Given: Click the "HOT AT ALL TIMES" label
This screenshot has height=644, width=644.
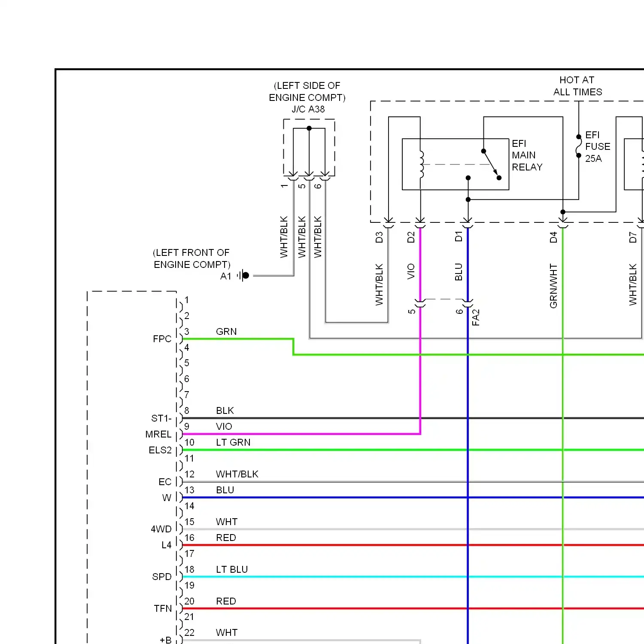Looking at the screenshot, I should [577, 86].
